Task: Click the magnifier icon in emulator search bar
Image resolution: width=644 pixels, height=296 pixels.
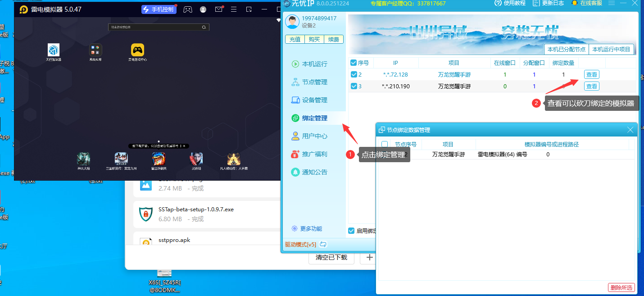Action: pyautogui.click(x=204, y=27)
